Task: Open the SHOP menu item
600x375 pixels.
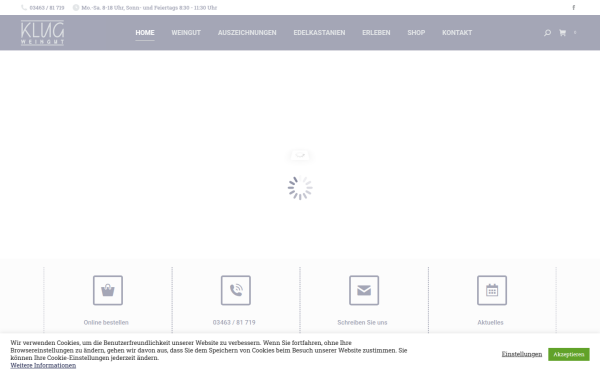Action: [x=416, y=33]
